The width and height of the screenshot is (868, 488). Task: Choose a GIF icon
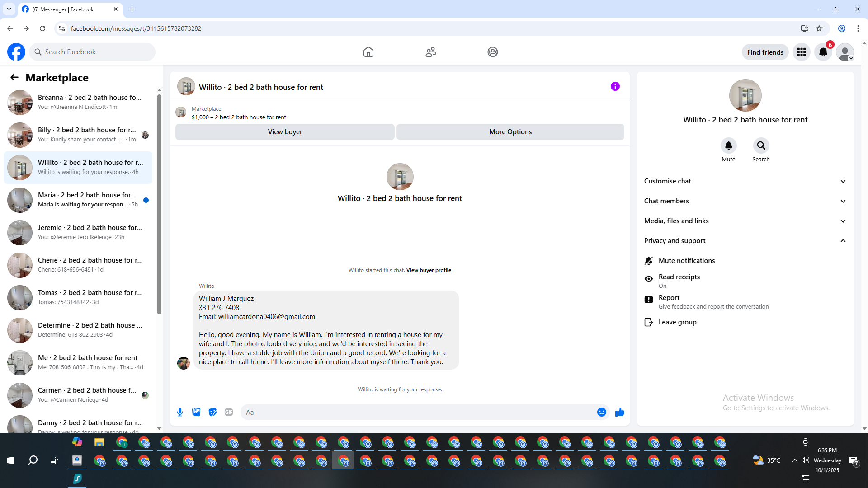tap(229, 412)
